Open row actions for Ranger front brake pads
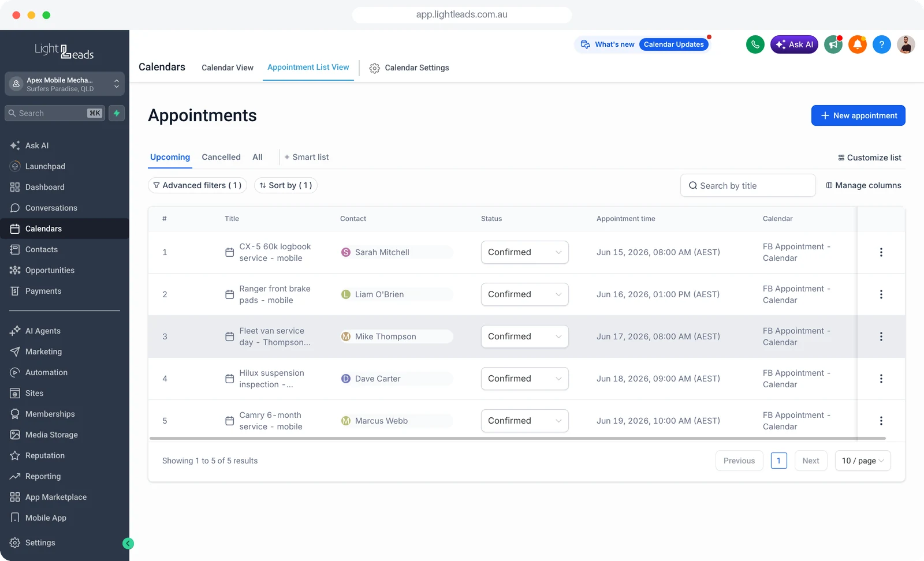Viewport: 924px width, 561px height. click(881, 294)
